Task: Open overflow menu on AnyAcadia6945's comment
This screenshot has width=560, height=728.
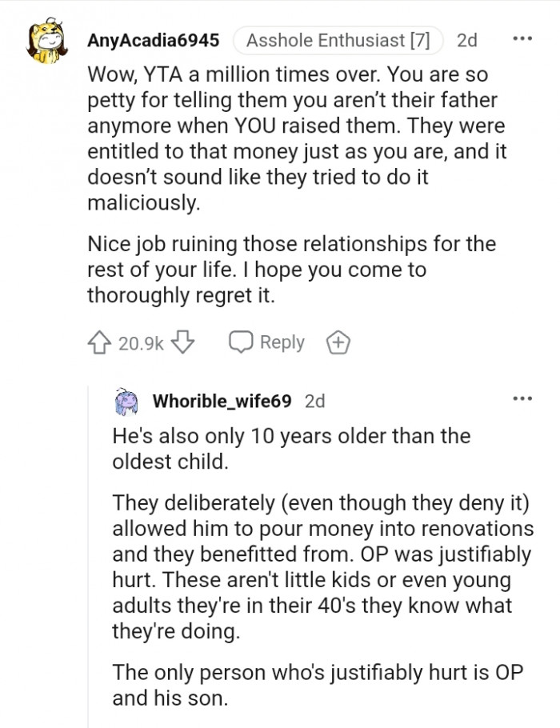Action: pyautogui.click(x=523, y=38)
